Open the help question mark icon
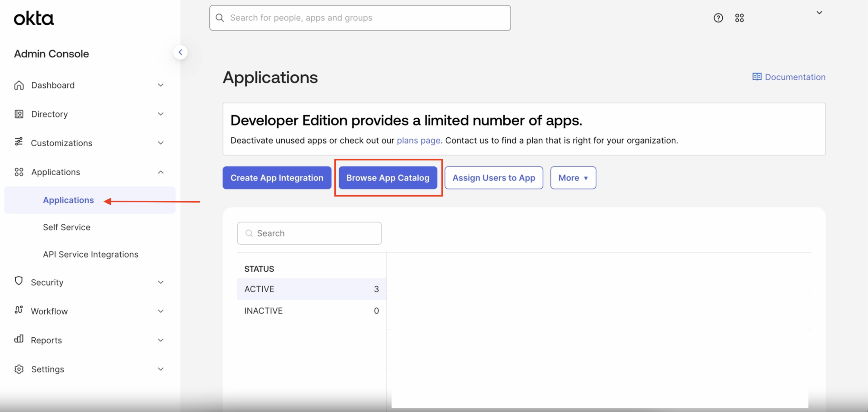Image resolution: width=868 pixels, height=412 pixels. click(x=718, y=18)
